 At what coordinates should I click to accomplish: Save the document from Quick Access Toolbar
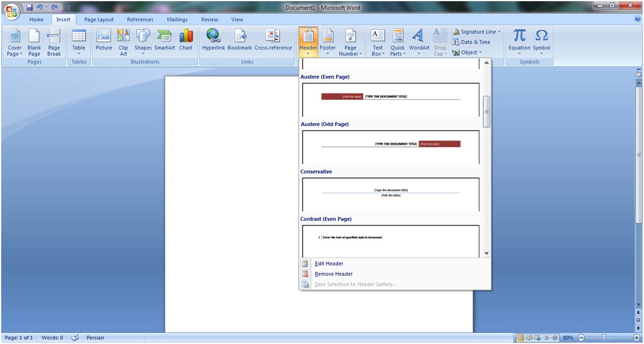click(29, 7)
